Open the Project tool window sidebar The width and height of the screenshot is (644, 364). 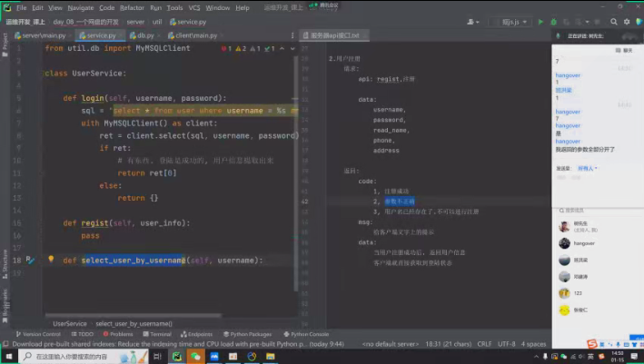pos(5,44)
